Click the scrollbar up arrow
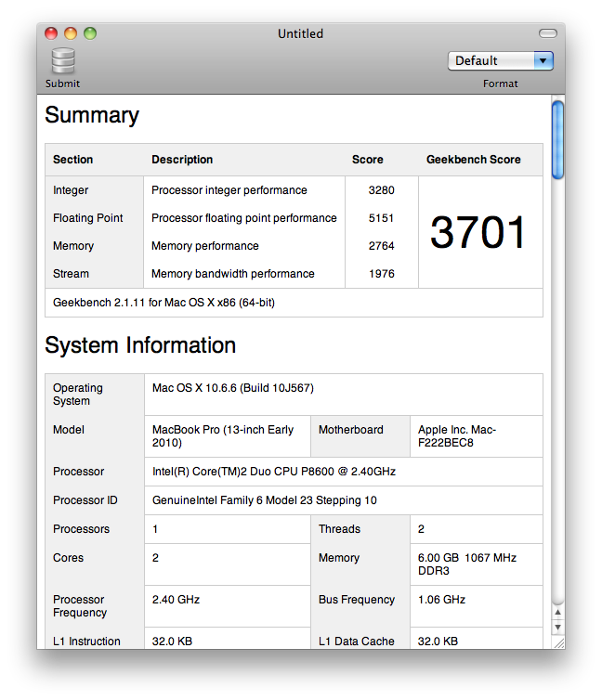The height and width of the screenshot is (700, 602). [557, 612]
